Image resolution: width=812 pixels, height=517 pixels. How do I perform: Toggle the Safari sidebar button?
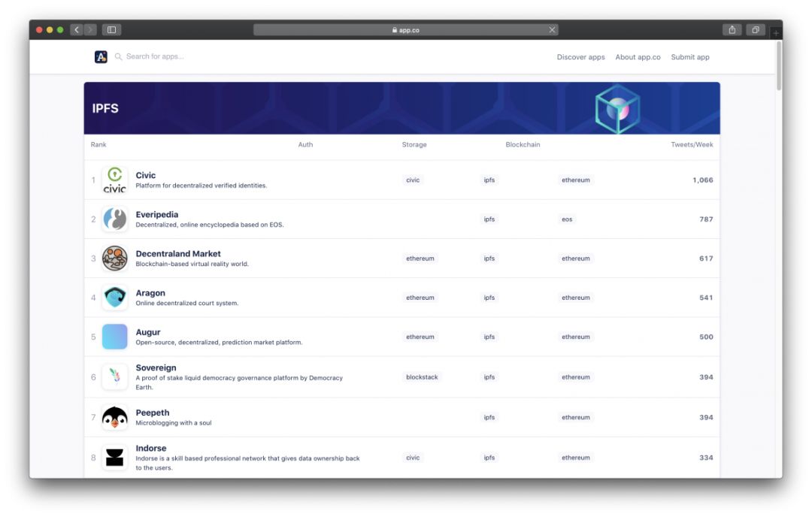coord(111,29)
